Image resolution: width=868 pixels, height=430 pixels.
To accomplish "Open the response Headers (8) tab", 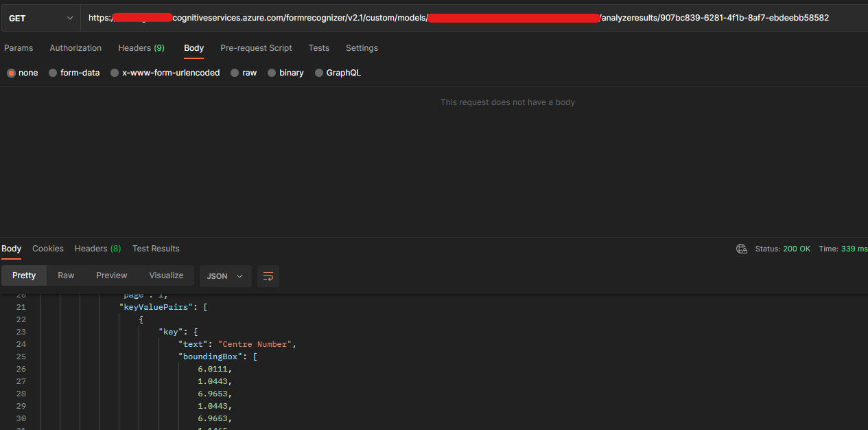I will (x=97, y=249).
